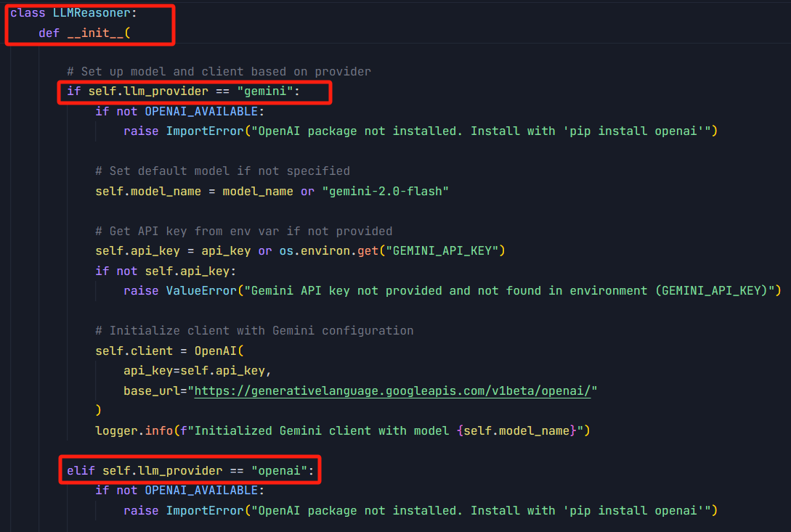
Task: Click the raise ValueError Gemini API key line
Action: point(452,291)
